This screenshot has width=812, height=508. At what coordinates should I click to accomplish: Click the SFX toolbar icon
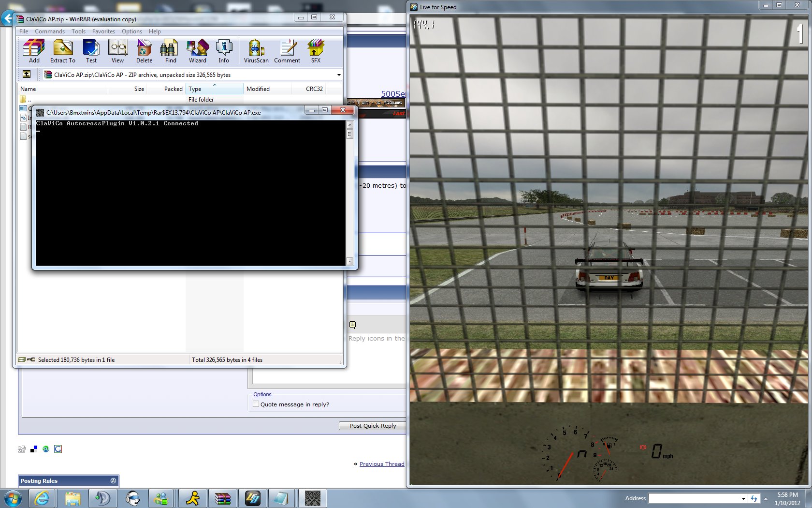316,51
